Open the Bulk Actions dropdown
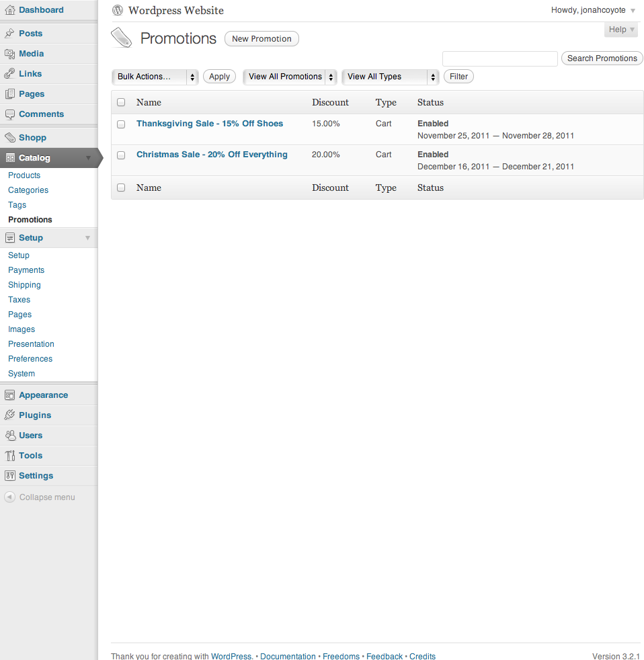The height and width of the screenshot is (660, 644). 155,77
